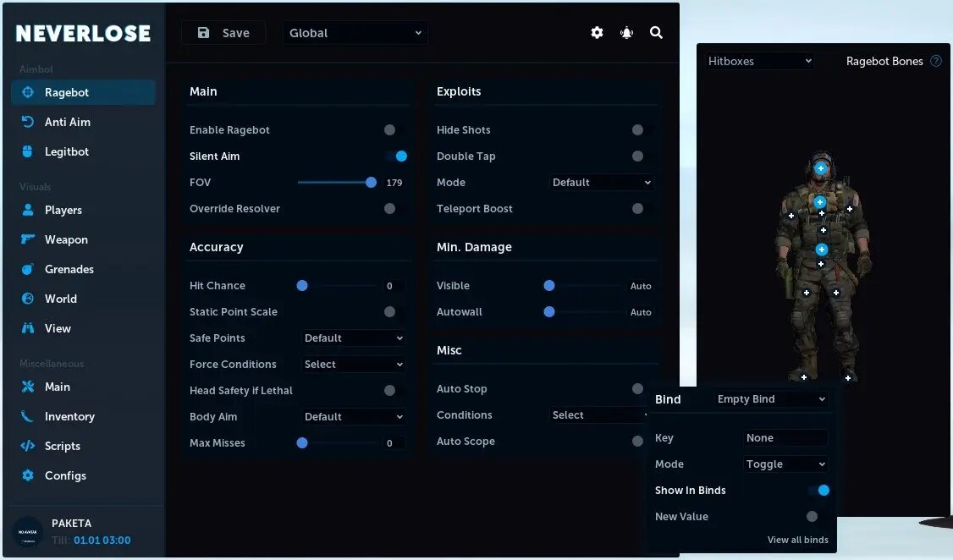953x560 pixels.
Task: Click the subscription date 01.01 03:00
Action: pyautogui.click(x=102, y=540)
